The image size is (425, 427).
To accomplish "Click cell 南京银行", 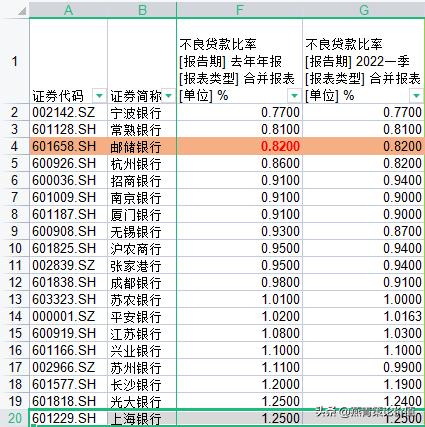I will [x=142, y=197].
